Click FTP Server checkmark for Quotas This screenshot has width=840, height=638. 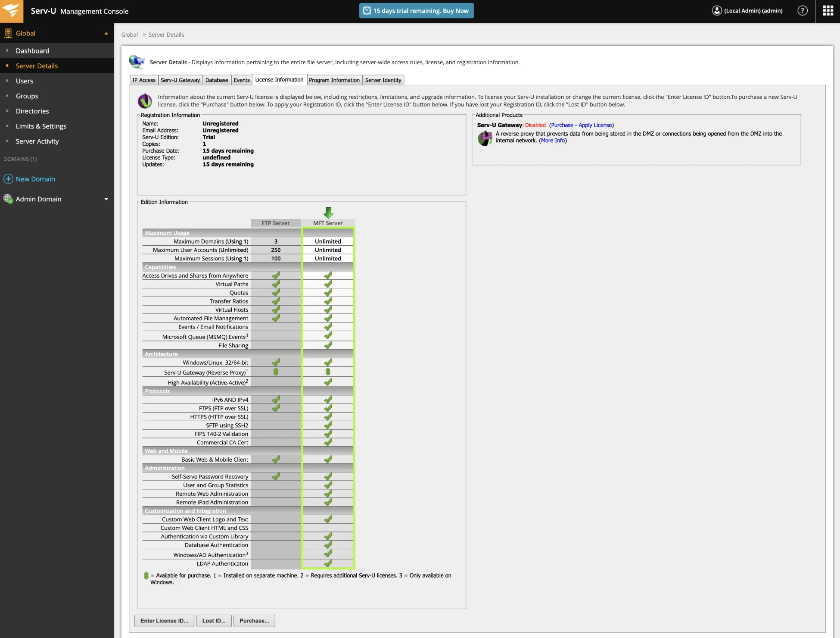(276, 293)
